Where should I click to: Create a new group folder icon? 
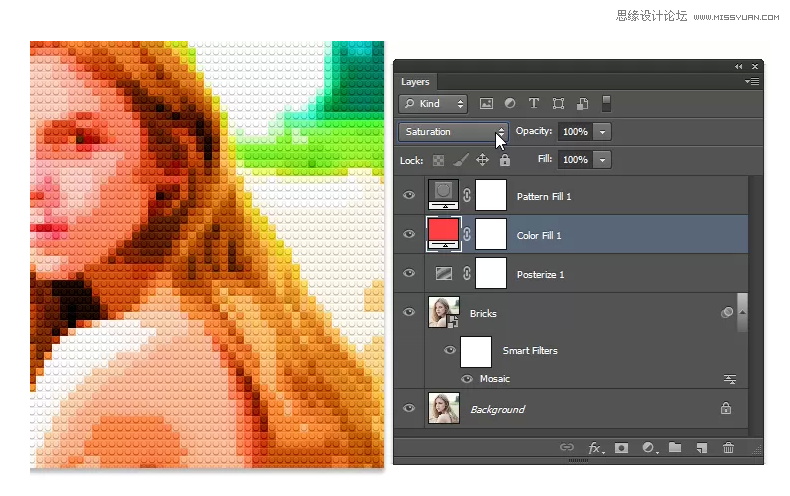tap(675, 447)
